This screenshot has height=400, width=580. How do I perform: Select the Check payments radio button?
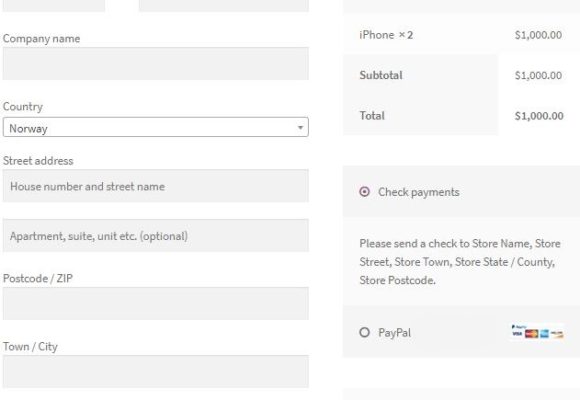pyautogui.click(x=364, y=192)
